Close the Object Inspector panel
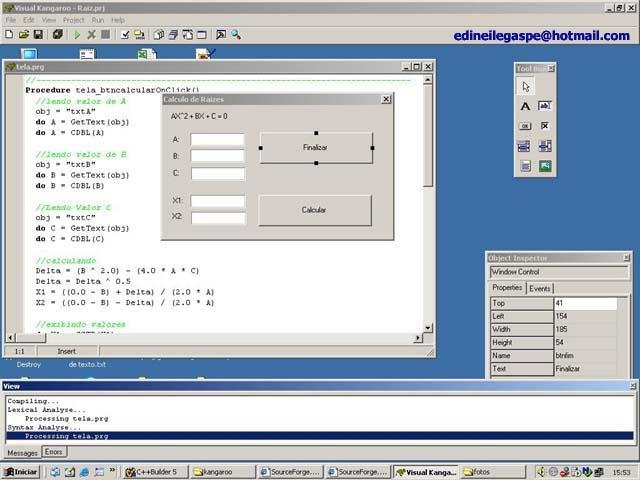The image size is (640, 480). pyautogui.click(x=627, y=258)
